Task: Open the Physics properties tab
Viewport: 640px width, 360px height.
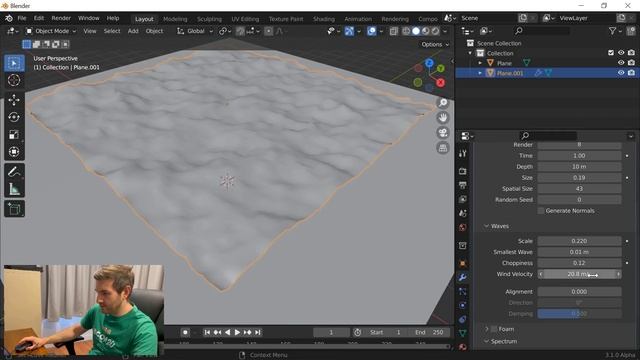Action: tap(462, 305)
